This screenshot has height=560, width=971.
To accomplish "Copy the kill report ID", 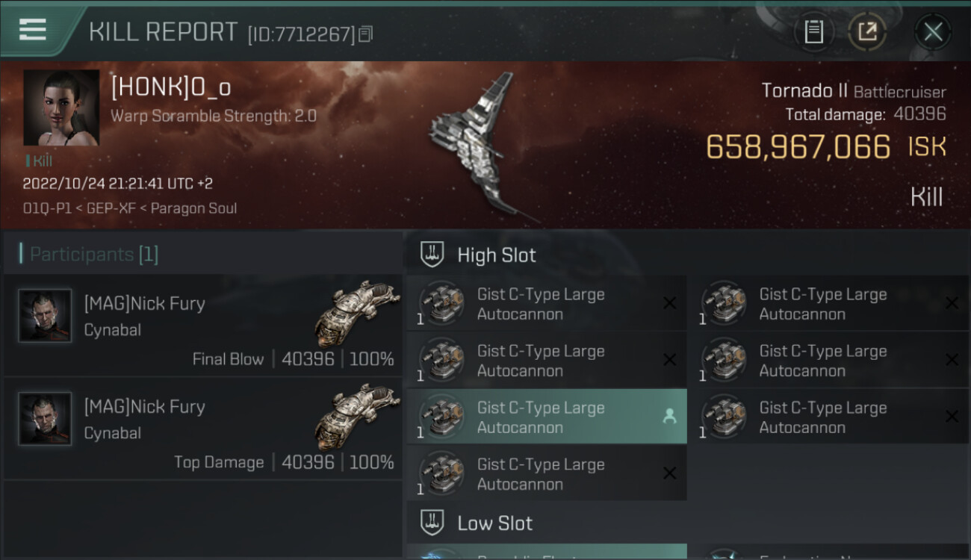I will tap(366, 34).
